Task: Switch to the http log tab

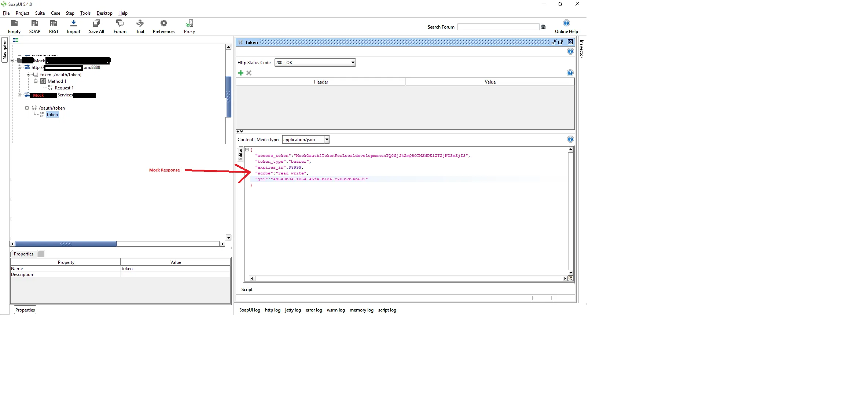Action: click(x=272, y=310)
